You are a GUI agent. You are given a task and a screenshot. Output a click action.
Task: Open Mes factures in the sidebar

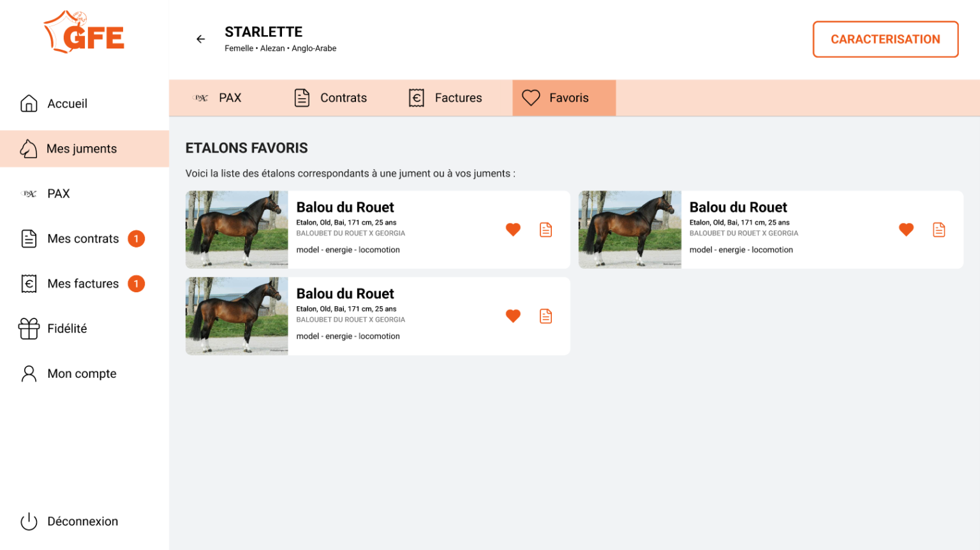coord(83,283)
